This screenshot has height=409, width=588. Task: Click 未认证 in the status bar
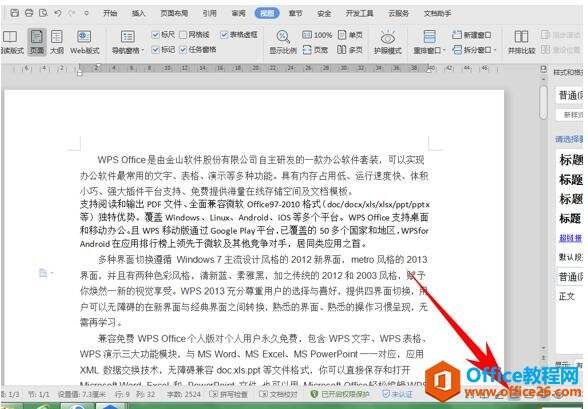coord(398,394)
